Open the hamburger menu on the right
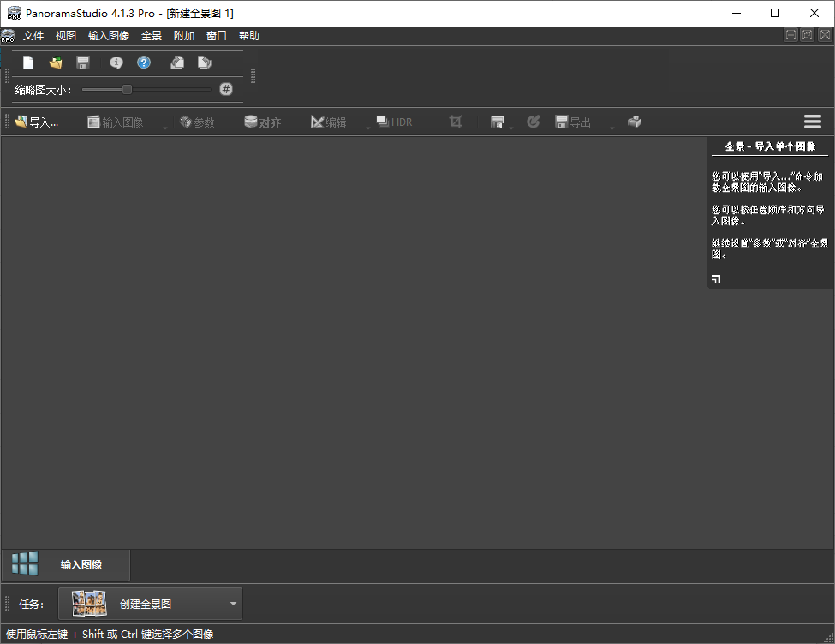The image size is (835, 644). coord(812,121)
